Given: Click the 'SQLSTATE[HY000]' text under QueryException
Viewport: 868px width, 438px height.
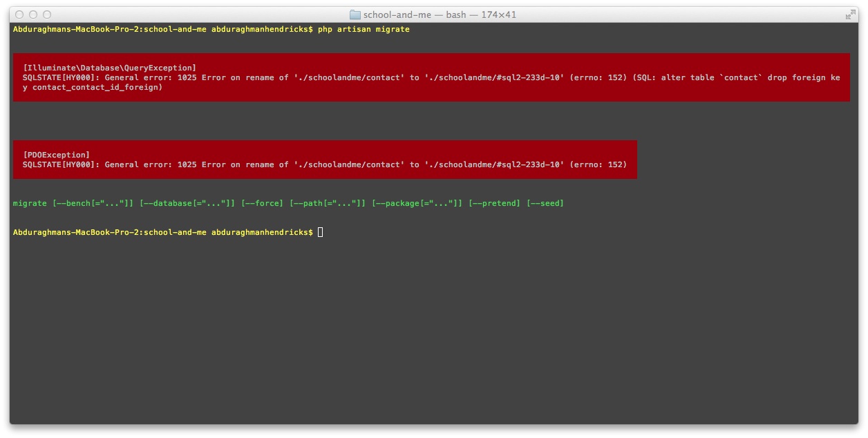Looking at the screenshot, I should tap(59, 77).
